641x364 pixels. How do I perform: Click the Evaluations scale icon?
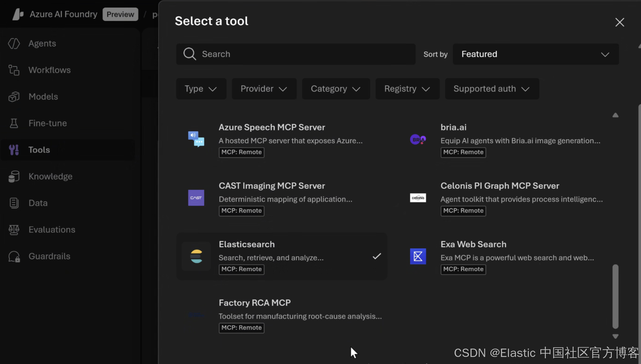click(x=14, y=230)
